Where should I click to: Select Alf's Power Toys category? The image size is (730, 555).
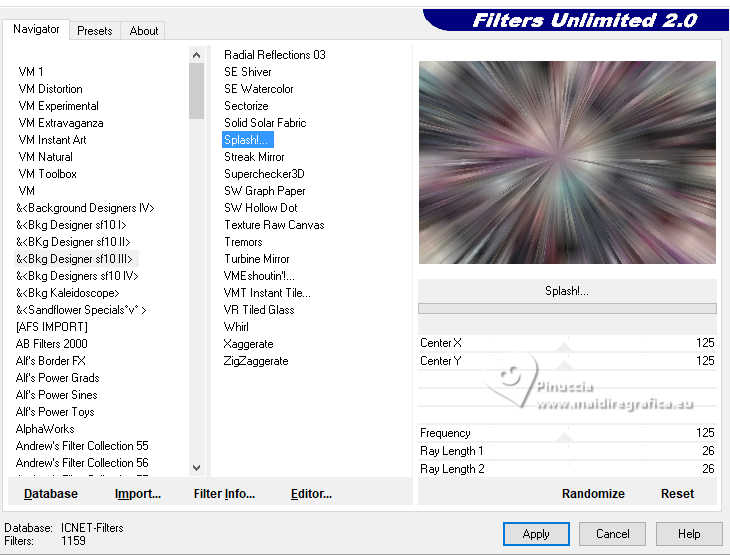tap(55, 412)
